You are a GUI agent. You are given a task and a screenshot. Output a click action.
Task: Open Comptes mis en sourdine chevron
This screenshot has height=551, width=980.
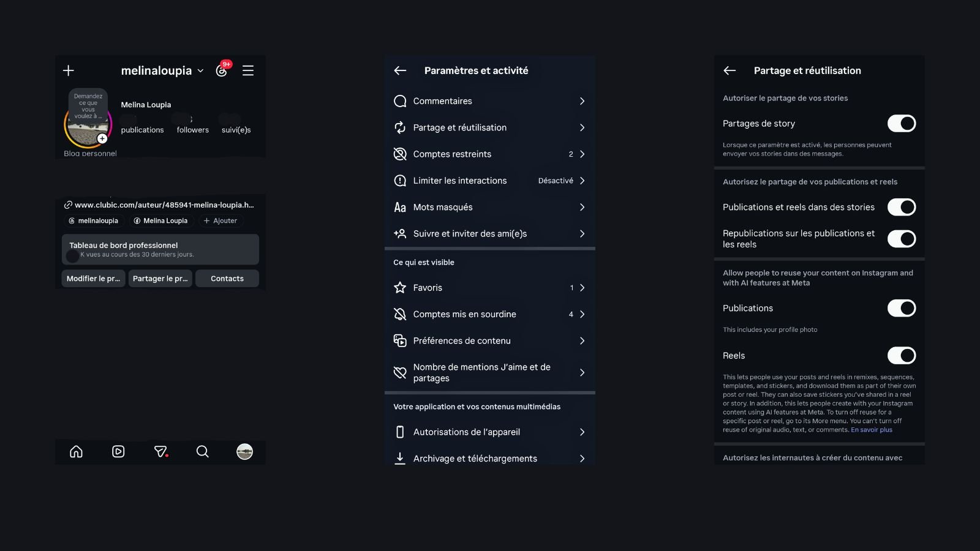[582, 314]
